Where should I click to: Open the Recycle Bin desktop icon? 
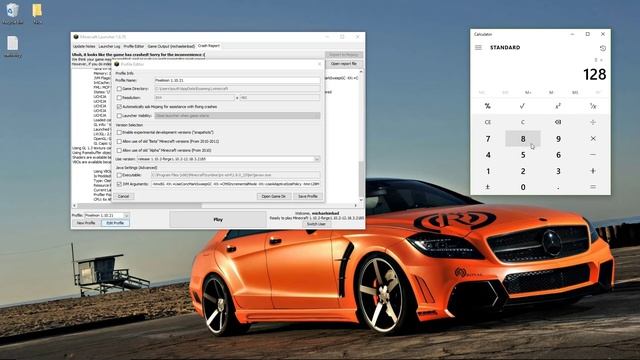click(13, 13)
